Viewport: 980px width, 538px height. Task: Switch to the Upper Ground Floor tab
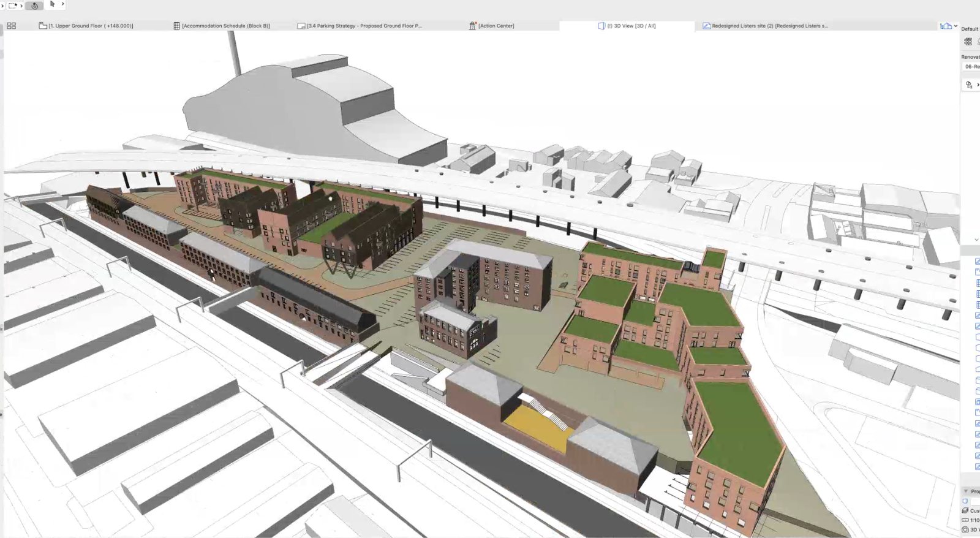[90, 26]
